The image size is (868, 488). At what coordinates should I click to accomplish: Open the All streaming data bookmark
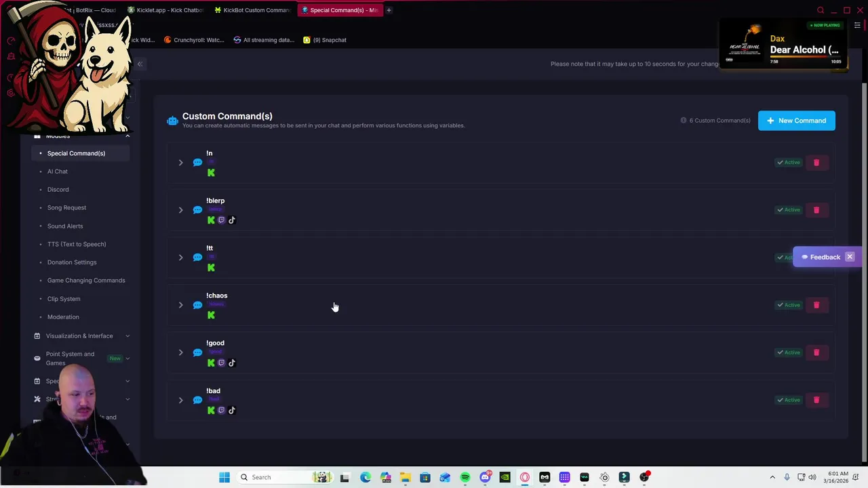coord(264,40)
